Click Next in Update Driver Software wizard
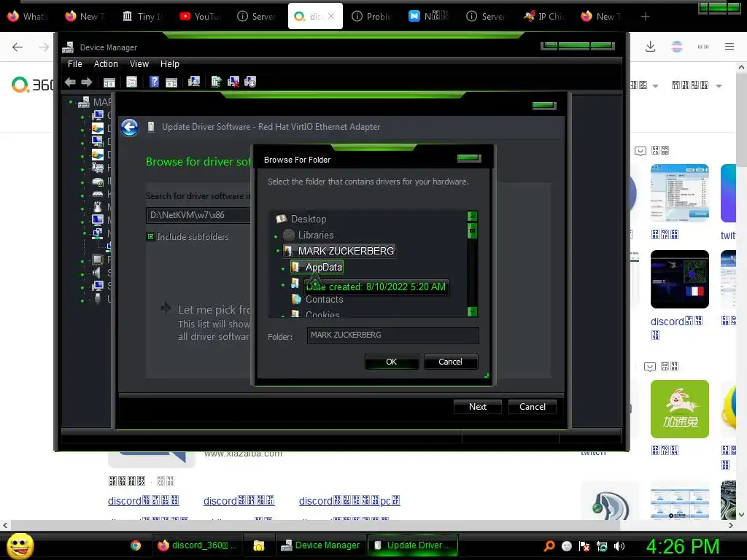Screen dimensions: 747x560 pyautogui.click(x=478, y=407)
